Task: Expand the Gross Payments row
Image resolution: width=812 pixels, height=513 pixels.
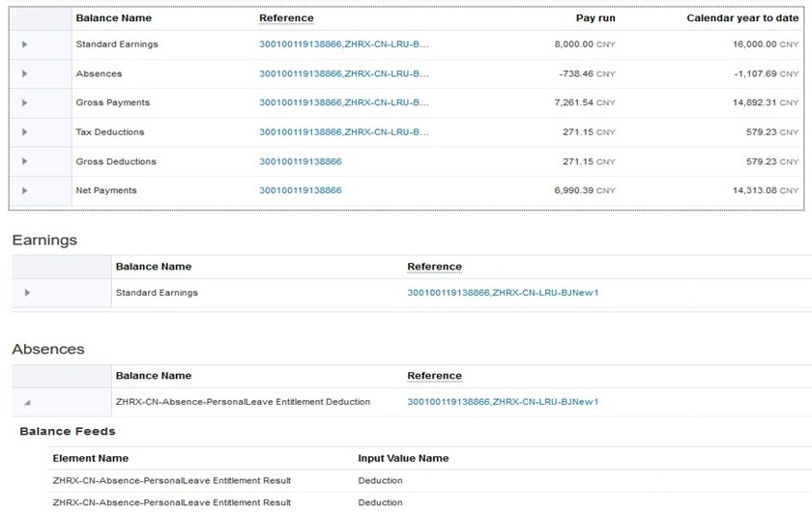Action: pos(25,103)
